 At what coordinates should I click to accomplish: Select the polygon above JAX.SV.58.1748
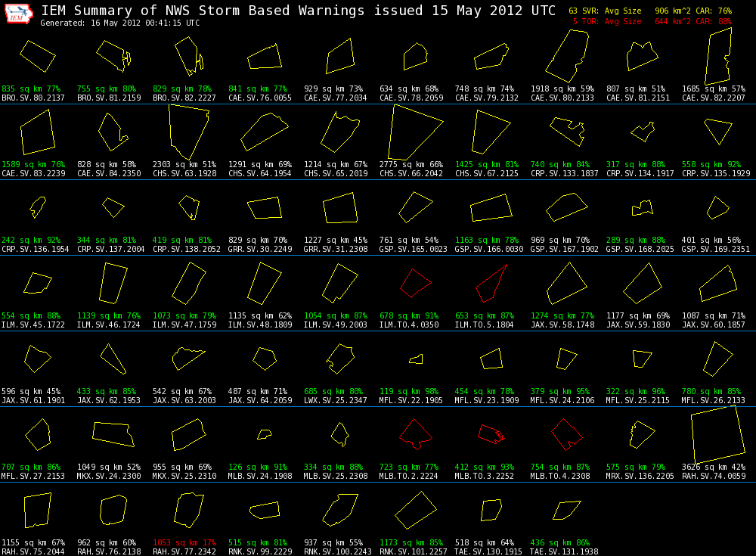tap(567, 284)
